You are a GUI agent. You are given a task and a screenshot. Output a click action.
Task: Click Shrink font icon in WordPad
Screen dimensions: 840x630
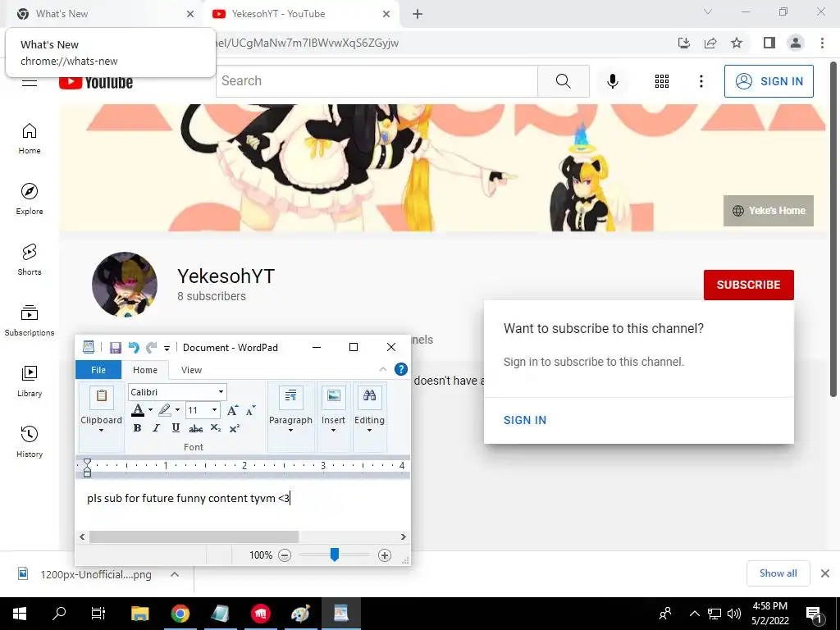250,410
